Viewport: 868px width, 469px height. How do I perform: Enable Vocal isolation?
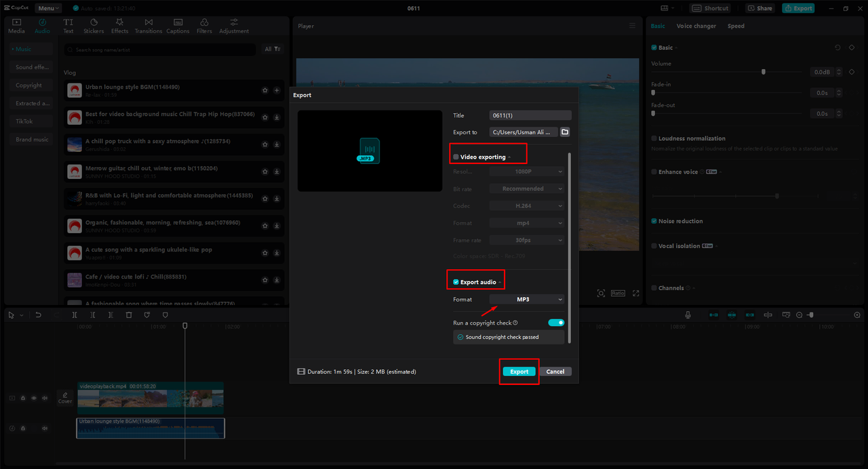coord(654,246)
